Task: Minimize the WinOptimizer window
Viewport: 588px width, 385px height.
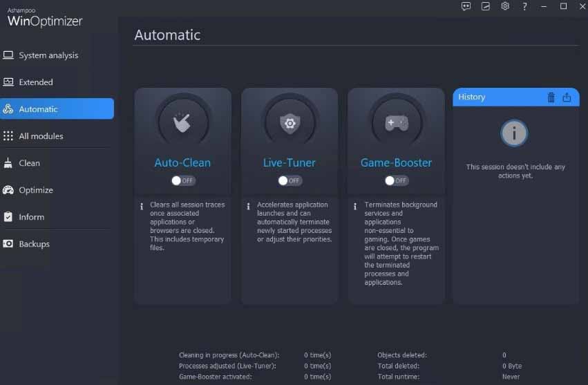Action: coord(544,6)
